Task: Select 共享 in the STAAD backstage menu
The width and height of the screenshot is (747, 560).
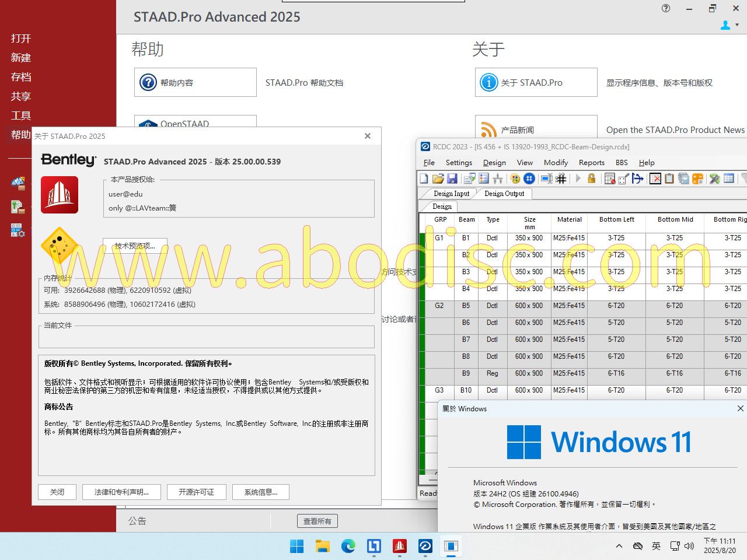Action: pos(21,96)
